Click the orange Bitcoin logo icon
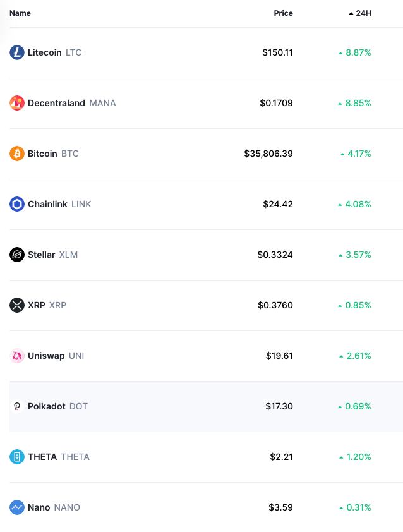The image size is (403, 532). pos(17,154)
